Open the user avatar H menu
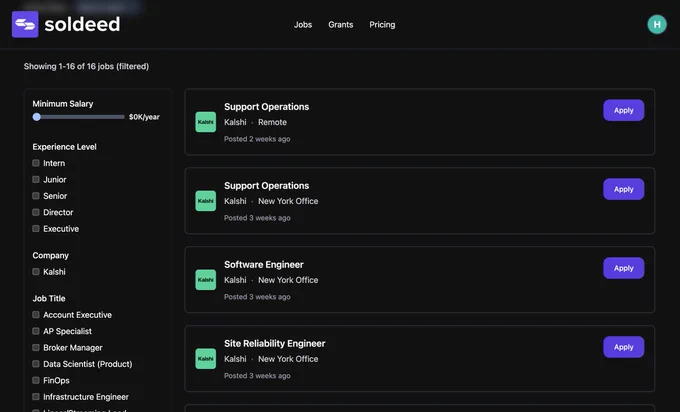680x412 pixels. (x=657, y=24)
